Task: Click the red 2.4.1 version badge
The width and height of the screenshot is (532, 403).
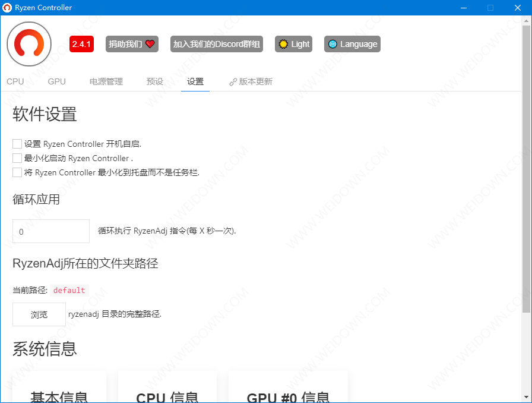Action: coord(81,44)
